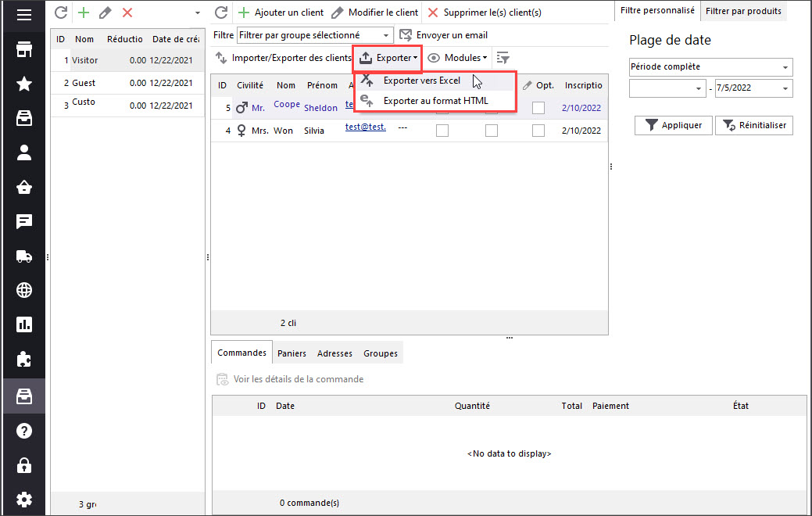Choose Exporter vers Excel

435,81
